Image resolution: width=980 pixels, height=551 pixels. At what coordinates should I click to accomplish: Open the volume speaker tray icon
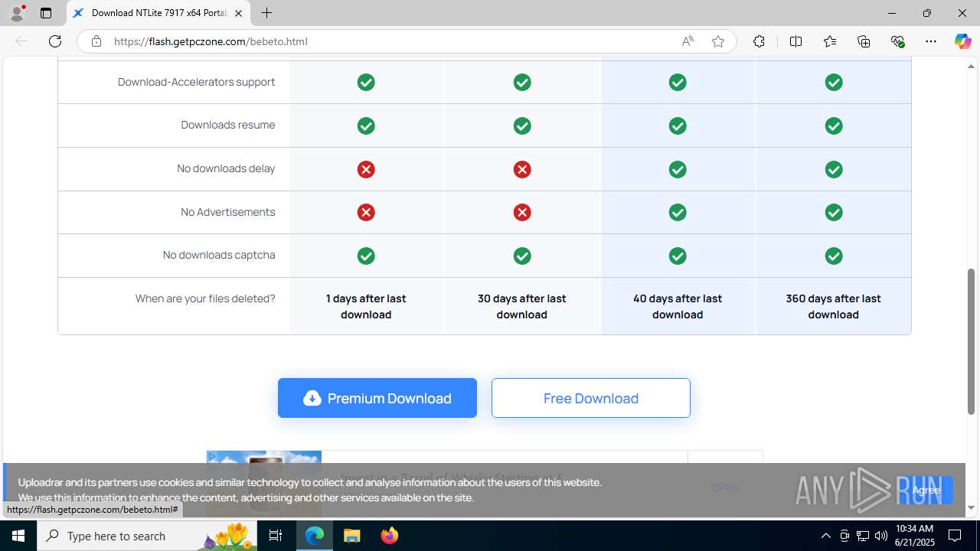881,536
